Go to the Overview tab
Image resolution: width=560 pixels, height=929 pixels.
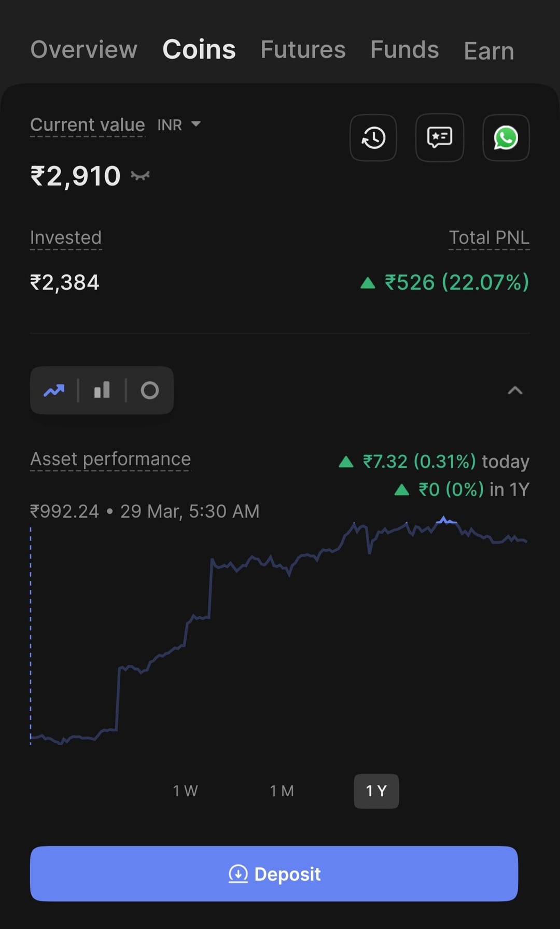[84, 50]
